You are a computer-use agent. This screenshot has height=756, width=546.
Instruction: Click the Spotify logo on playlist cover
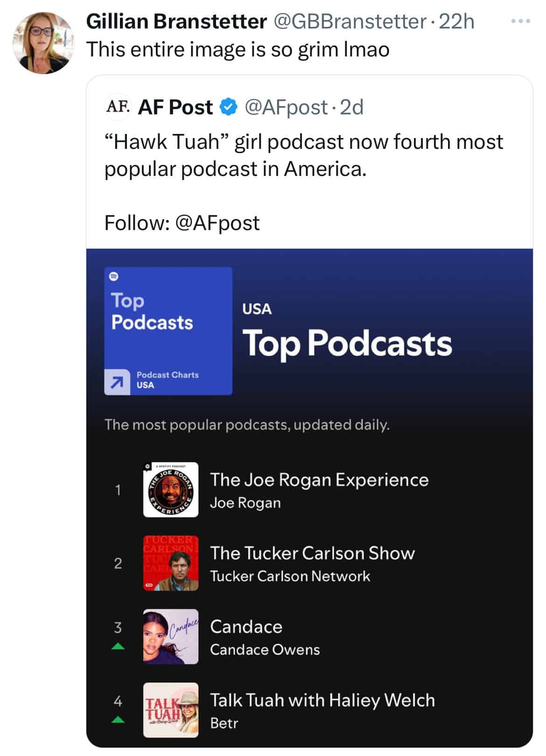click(113, 276)
